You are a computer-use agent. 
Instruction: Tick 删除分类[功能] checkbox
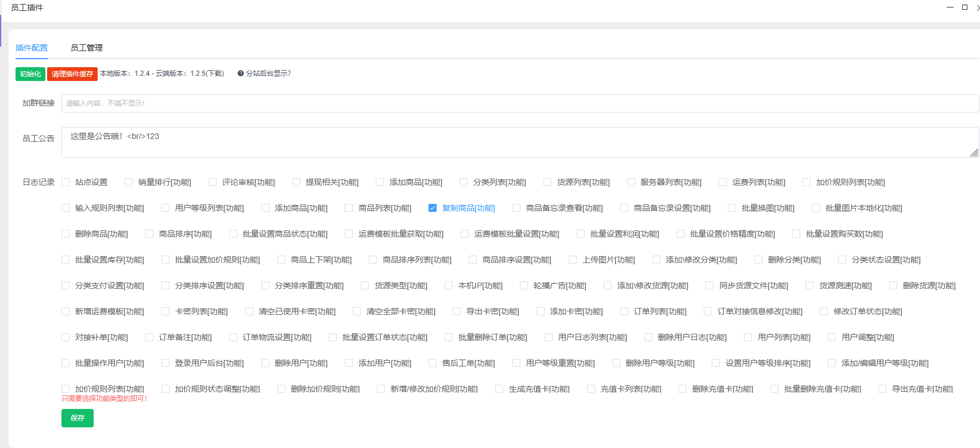click(x=758, y=260)
